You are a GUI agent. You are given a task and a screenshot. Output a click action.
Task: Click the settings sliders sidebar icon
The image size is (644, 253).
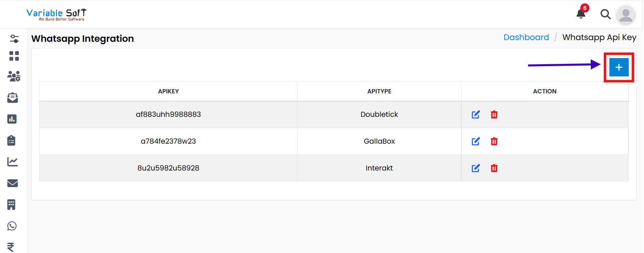14,39
